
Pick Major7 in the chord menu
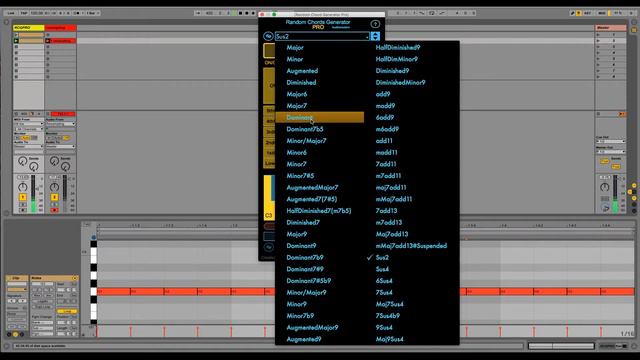point(296,106)
